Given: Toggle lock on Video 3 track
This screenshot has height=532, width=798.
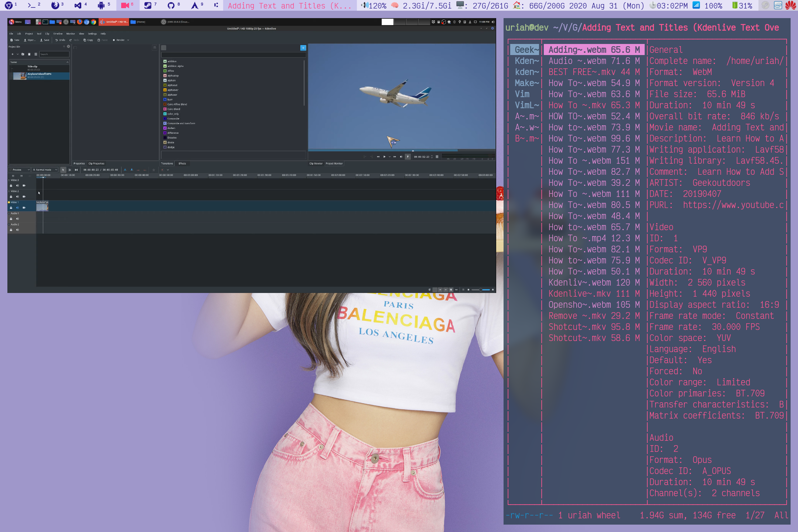Looking at the screenshot, I should tap(11, 185).
